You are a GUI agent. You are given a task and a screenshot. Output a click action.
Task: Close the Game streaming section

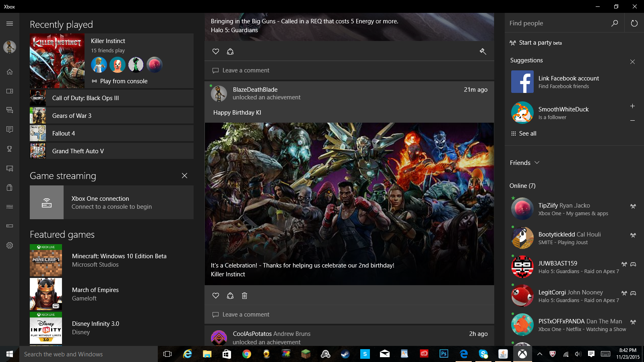click(184, 176)
